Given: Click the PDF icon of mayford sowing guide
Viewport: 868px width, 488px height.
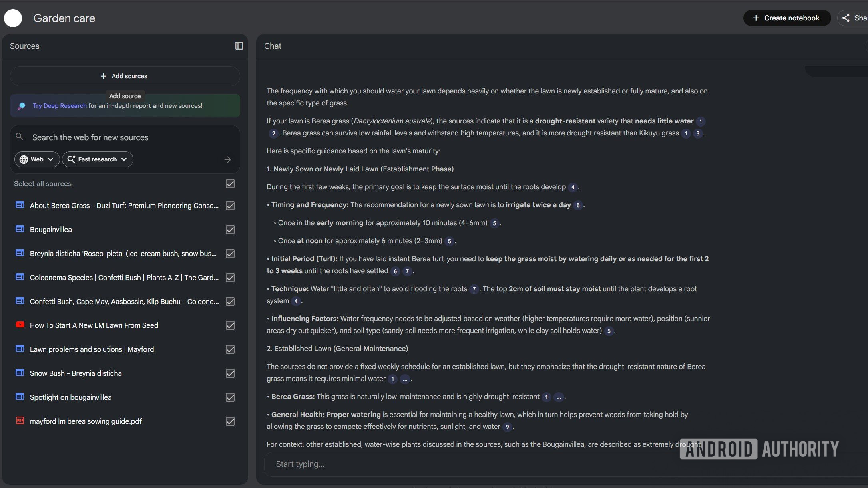Looking at the screenshot, I should coord(20,421).
